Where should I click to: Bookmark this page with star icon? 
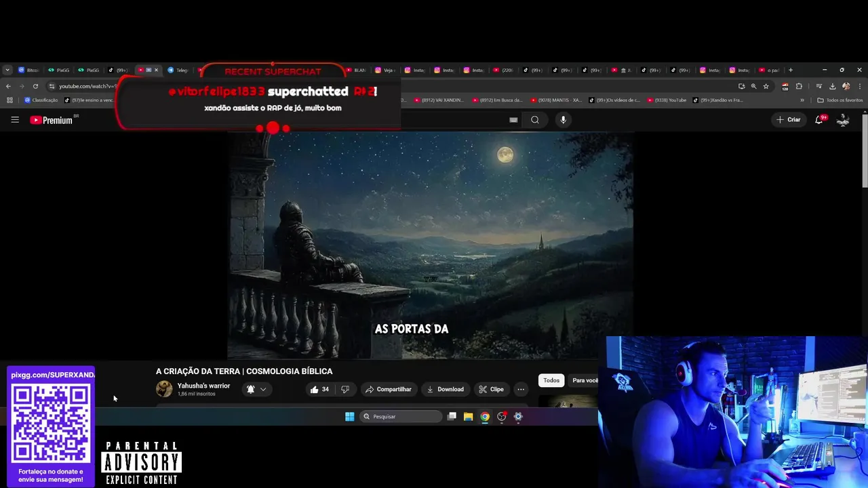click(x=766, y=86)
